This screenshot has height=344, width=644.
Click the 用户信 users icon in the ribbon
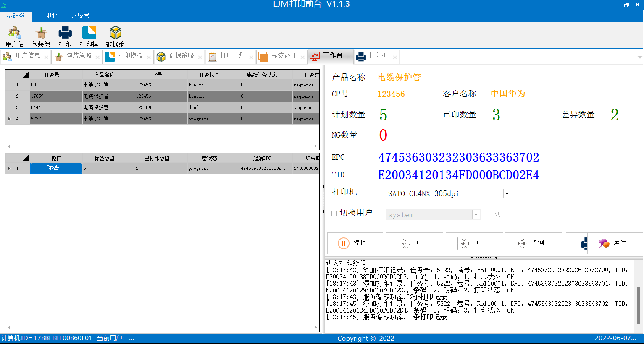[15, 36]
